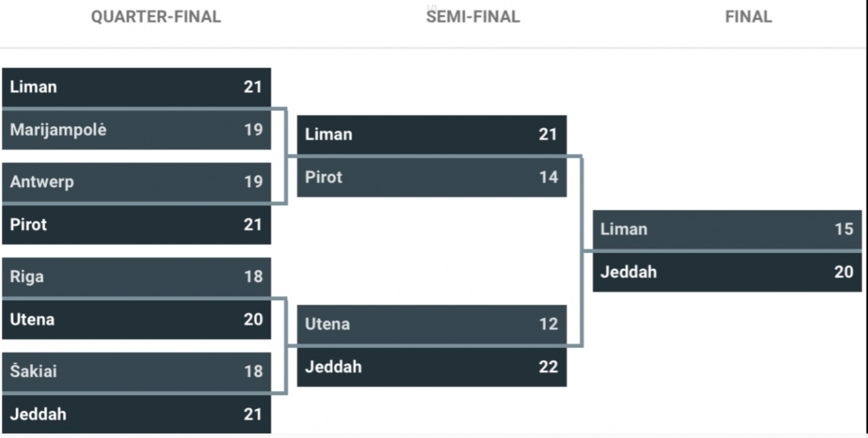Click Jeddah team name in semi-final
Viewport: 868px width, 438px height.
[333, 367]
